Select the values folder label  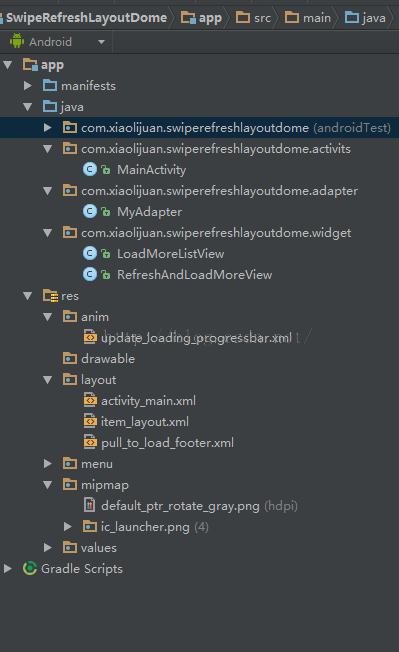[99, 548]
